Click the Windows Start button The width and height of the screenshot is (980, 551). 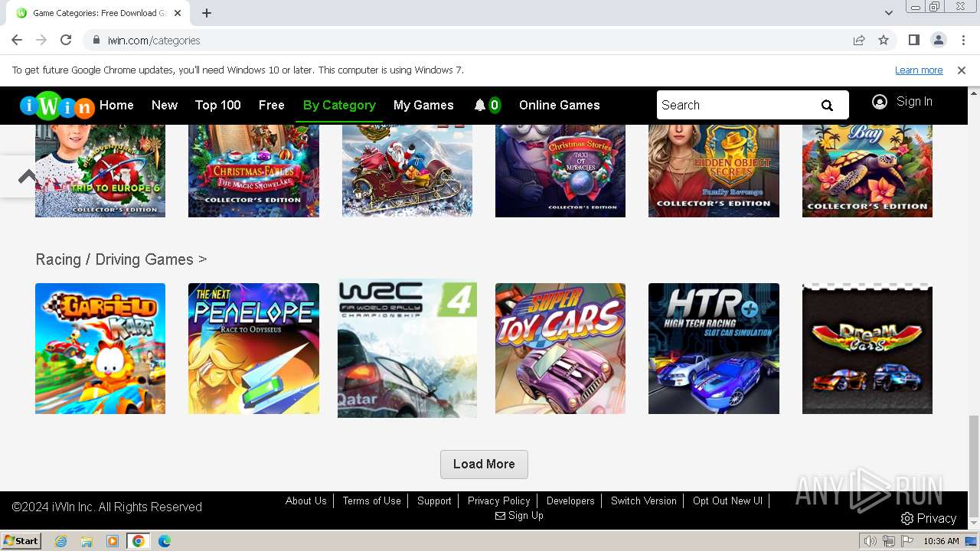coord(21,541)
